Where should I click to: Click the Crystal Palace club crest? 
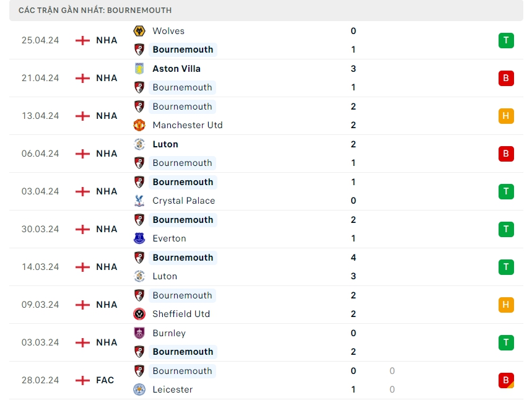click(139, 201)
